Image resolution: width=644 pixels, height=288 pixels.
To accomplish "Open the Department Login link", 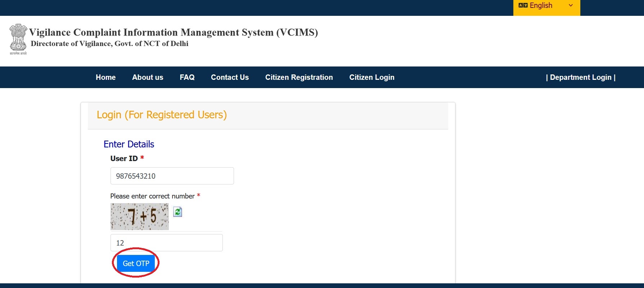I will [x=580, y=77].
